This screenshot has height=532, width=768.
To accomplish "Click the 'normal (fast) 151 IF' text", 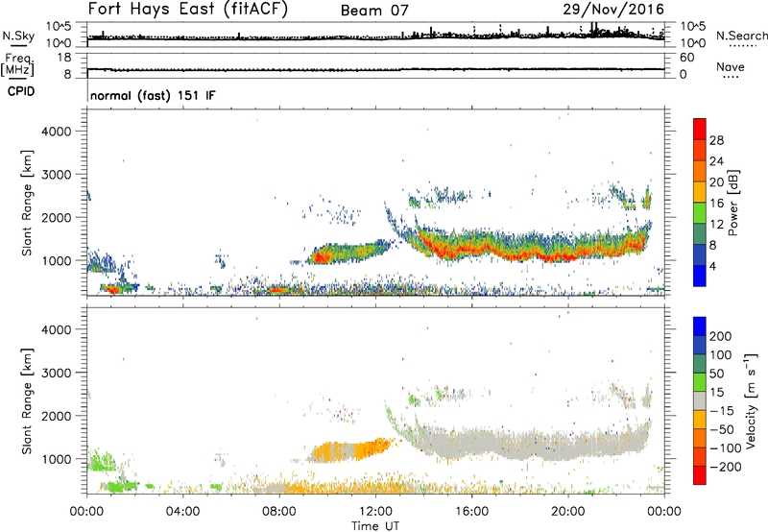I will point(153,95).
